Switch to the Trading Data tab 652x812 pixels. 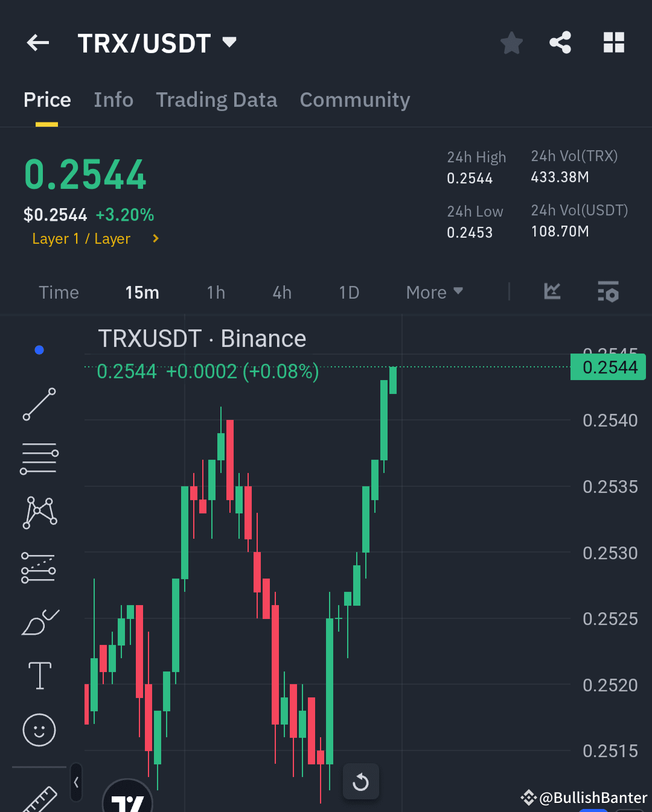(x=217, y=100)
